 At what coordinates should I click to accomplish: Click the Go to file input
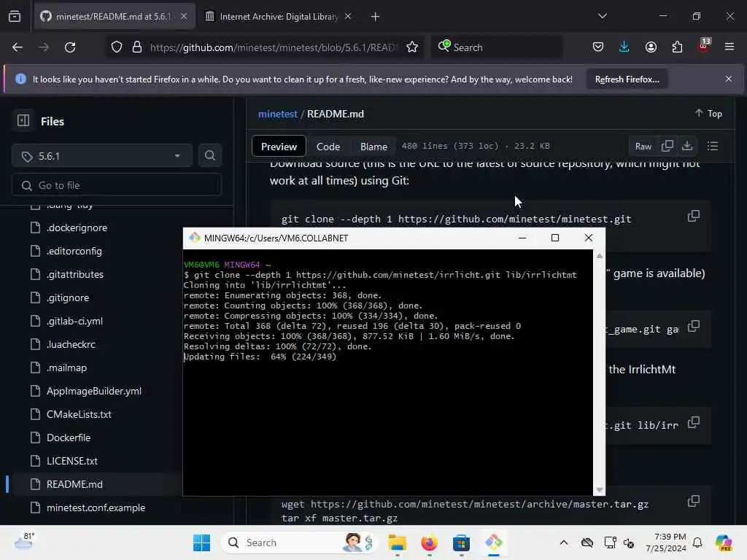click(117, 184)
